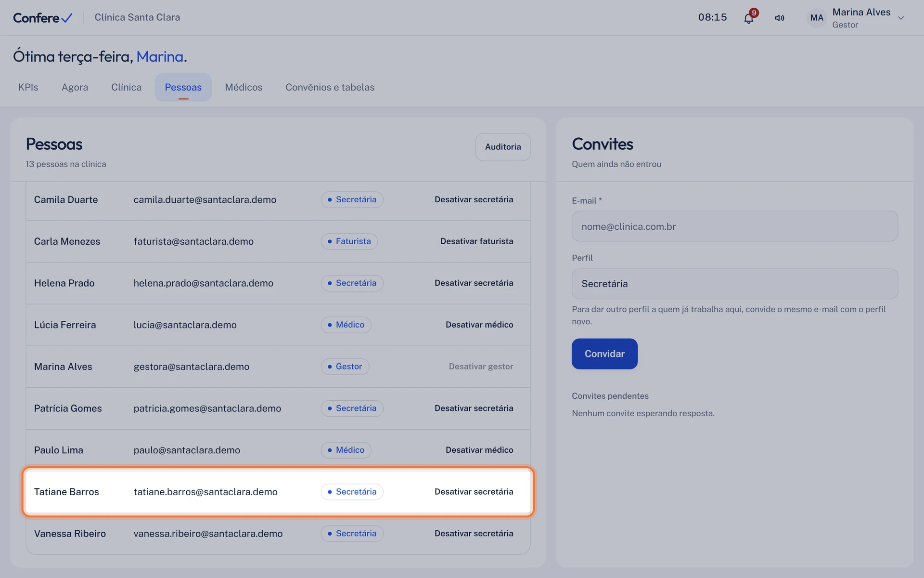Toggle the sound speaker icon
This screenshot has height=578, width=924.
779,18
